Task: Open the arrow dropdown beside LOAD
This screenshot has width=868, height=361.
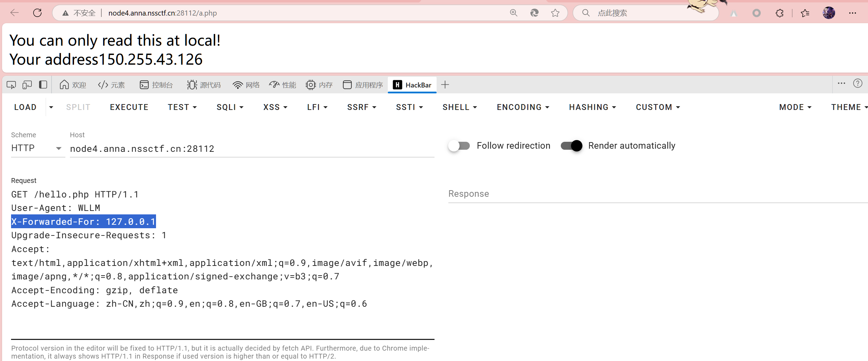Action: click(51, 107)
